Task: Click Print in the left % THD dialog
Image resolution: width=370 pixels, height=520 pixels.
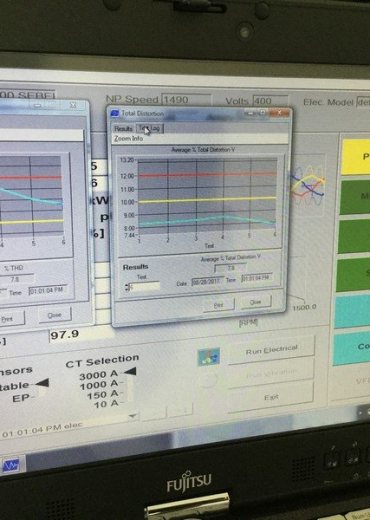Action: pos(11,319)
